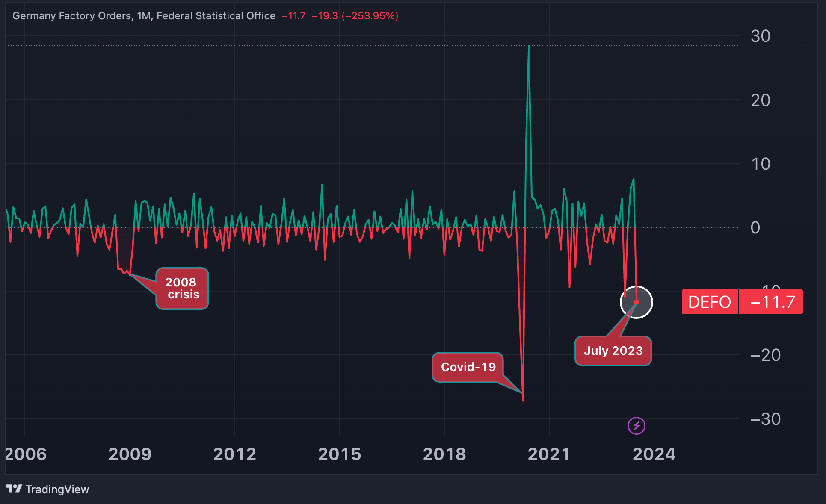Image resolution: width=826 pixels, height=504 pixels.
Task: Click the 2015 label on time axis
Action: click(340, 454)
